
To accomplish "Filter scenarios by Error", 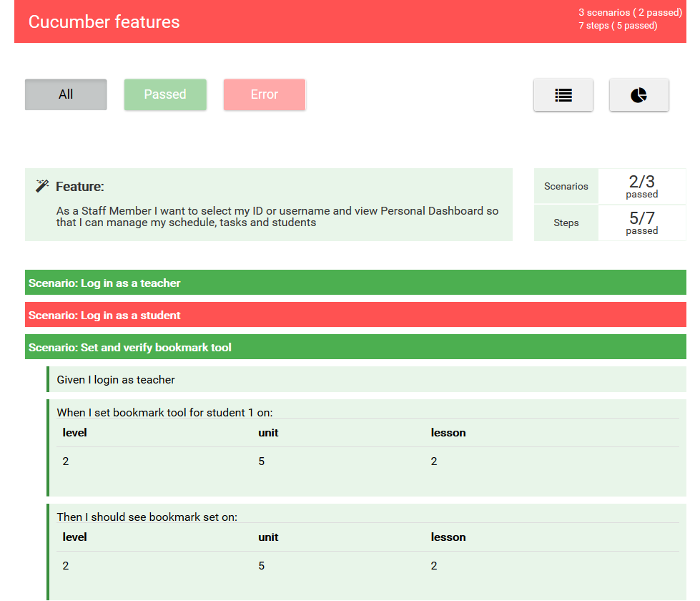I will pyautogui.click(x=265, y=94).
